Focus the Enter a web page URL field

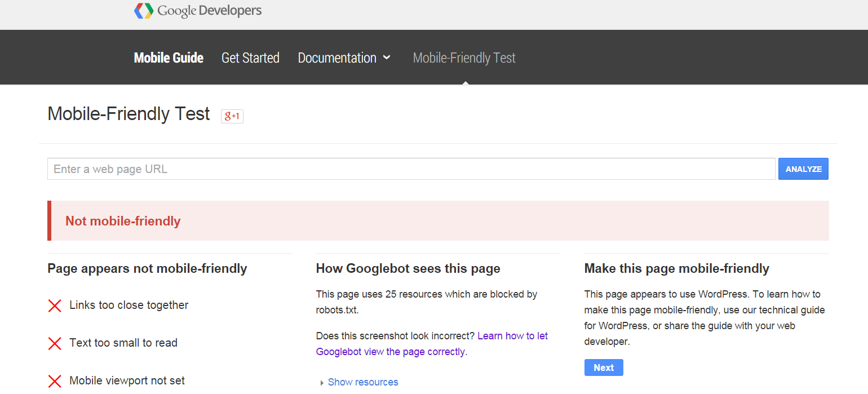pyautogui.click(x=411, y=169)
